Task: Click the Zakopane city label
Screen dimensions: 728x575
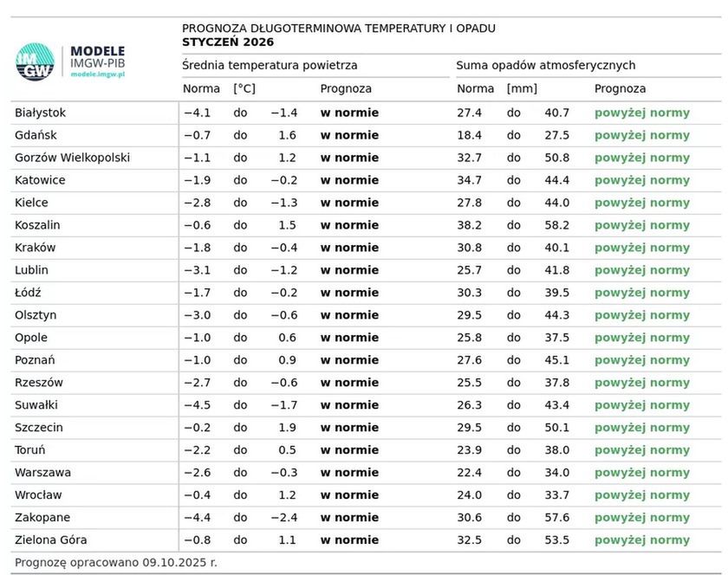Action: [x=42, y=518]
